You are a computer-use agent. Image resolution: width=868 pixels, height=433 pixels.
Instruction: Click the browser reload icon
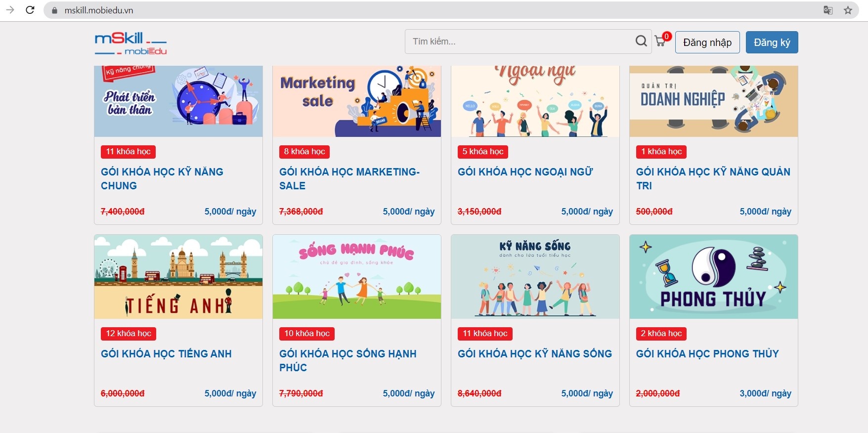point(30,10)
